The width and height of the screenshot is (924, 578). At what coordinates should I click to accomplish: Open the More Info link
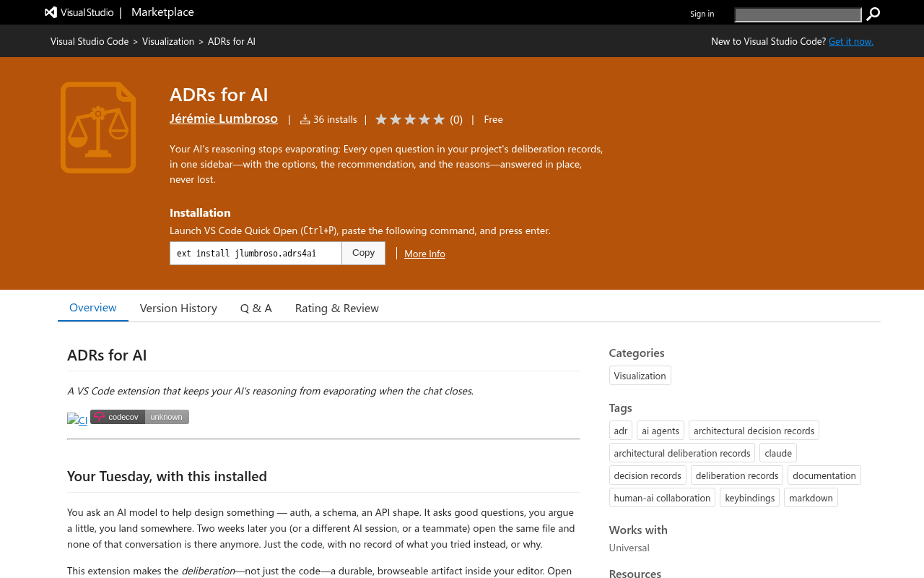(x=424, y=254)
